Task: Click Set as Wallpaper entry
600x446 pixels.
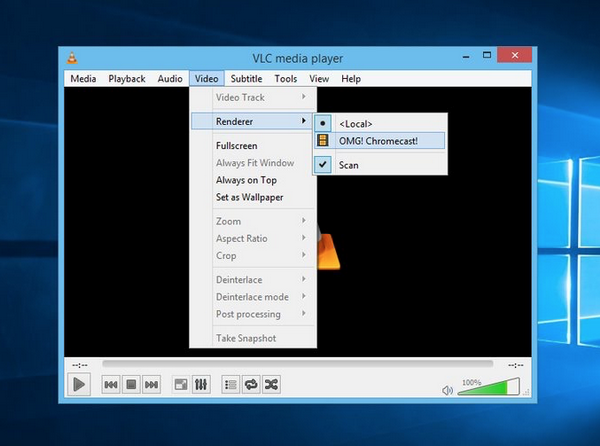Action: (250, 197)
